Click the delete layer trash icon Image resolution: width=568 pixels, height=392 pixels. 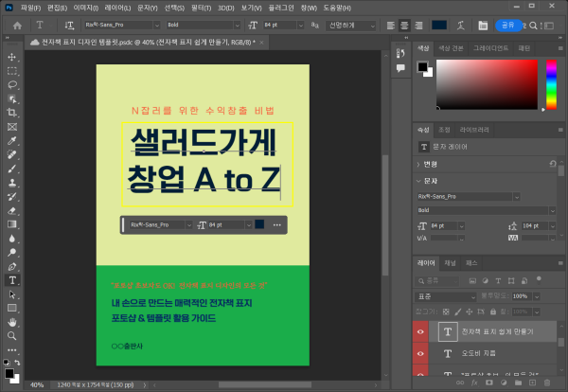547,383
